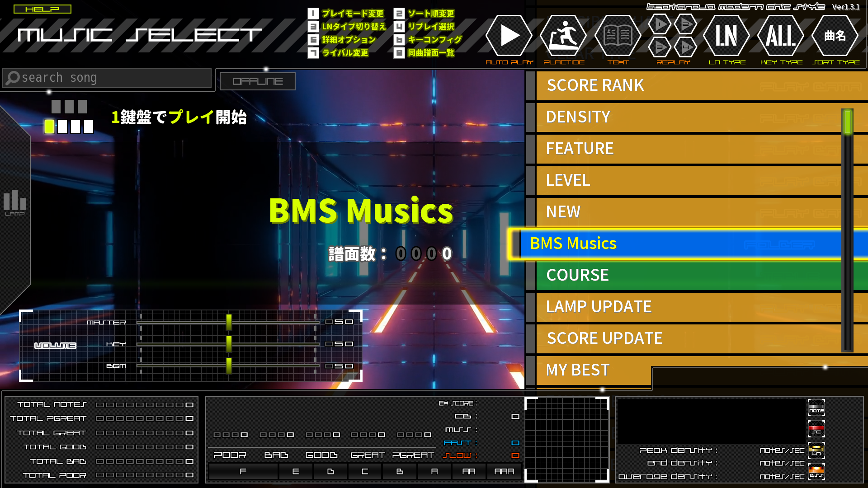The height and width of the screenshot is (488, 868).
Task: Click the AA rank cell
Action: click(469, 471)
